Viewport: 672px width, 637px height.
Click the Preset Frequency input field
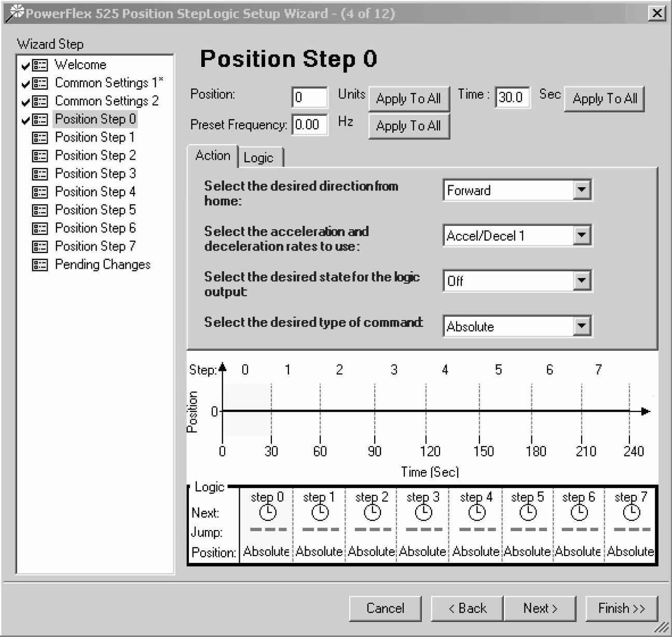[x=310, y=124]
